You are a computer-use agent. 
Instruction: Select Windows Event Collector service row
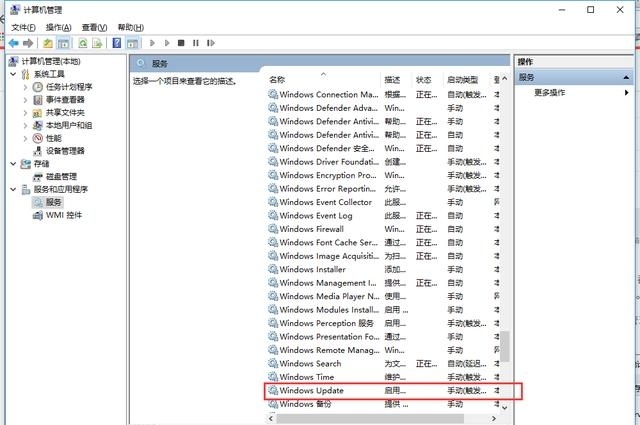pyautogui.click(x=383, y=202)
